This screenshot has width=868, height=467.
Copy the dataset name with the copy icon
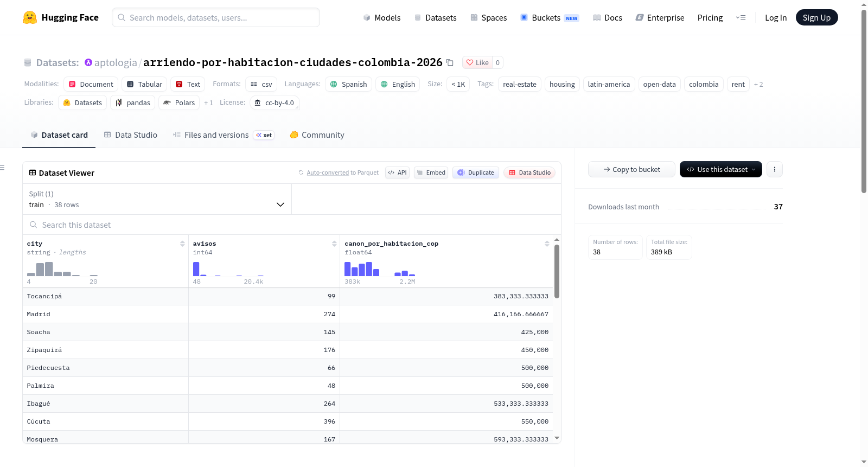coord(450,62)
